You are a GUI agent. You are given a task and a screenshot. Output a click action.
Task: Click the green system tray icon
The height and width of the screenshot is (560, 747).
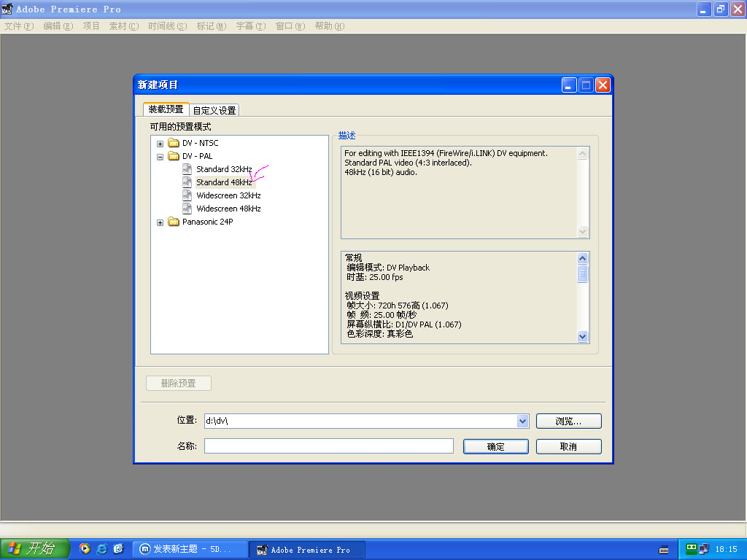point(692,549)
